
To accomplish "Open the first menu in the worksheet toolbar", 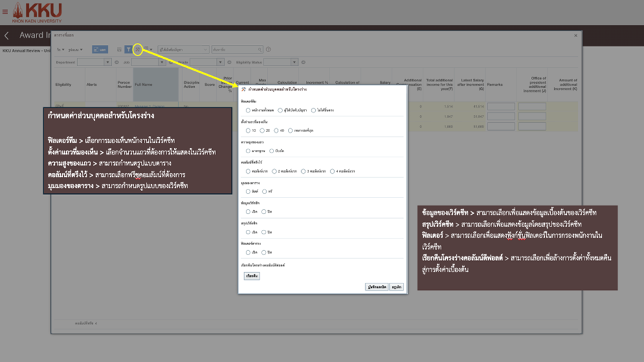I will click(x=61, y=50).
